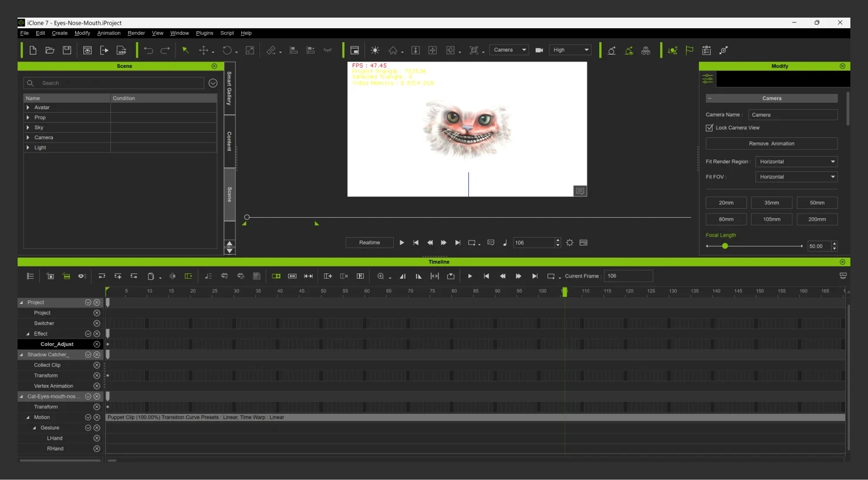Click the Remove Animation button
Viewport: 868px width, 480px height.
pos(771,143)
